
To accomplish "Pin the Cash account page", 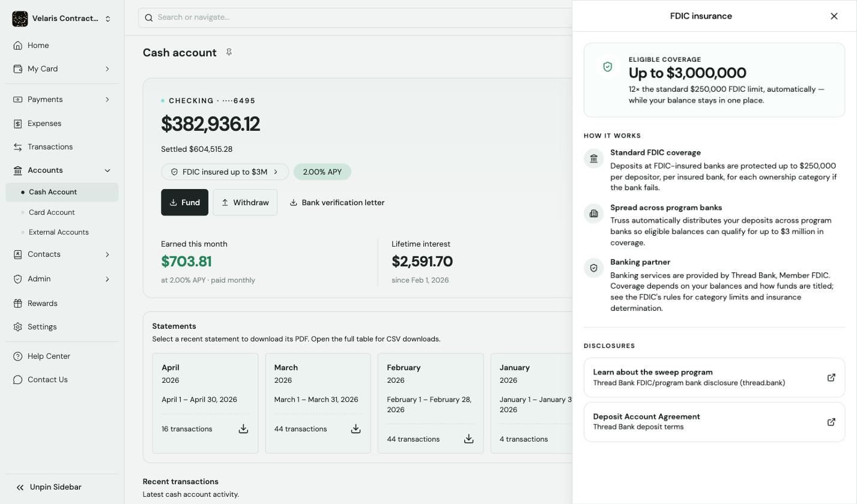I will pyautogui.click(x=229, y=53).
